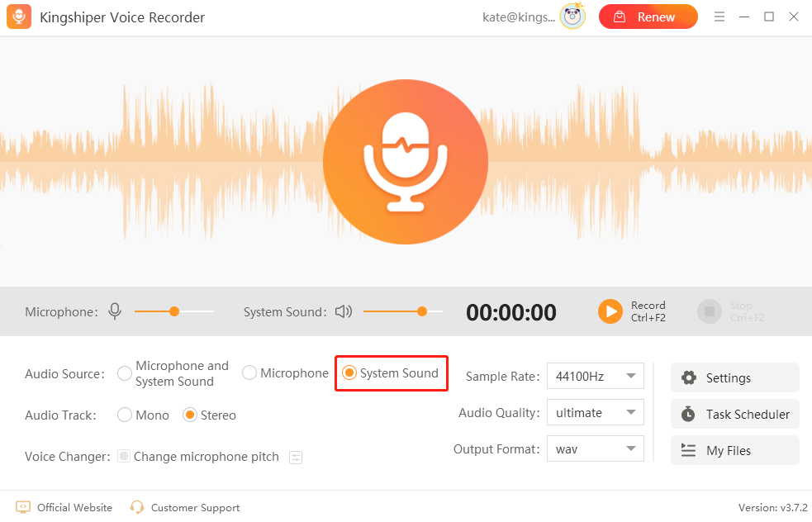Open the hamburger main menu
This screenshot has width=812, height=522.
pos(719,17)
